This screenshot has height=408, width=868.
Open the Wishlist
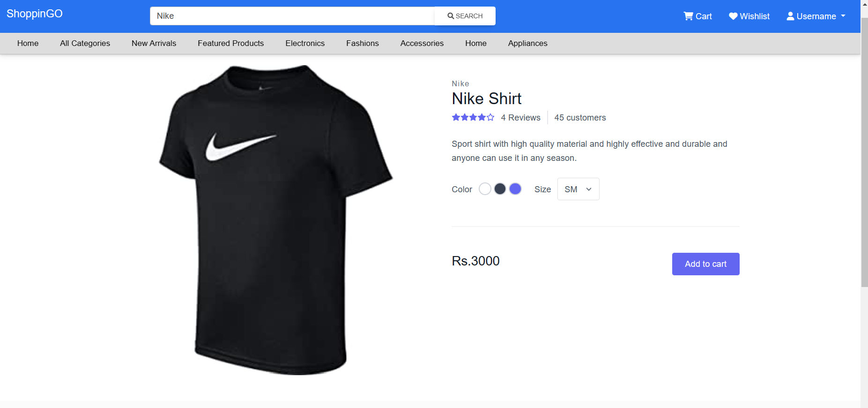pyautogui.click(x=748, y=16)
